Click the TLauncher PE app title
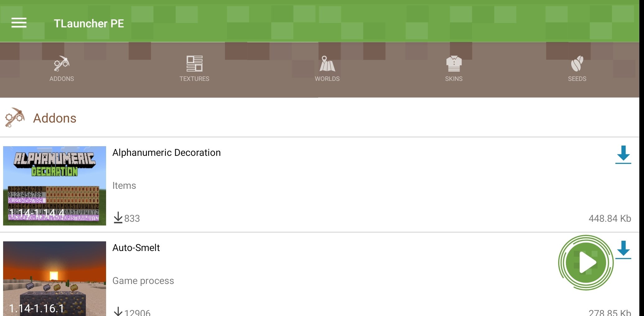 click(89, 23)
